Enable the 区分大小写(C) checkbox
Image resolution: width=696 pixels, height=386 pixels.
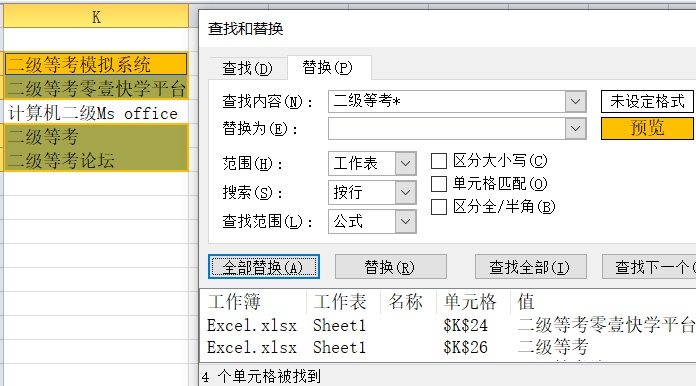click(x=439, y=161)
